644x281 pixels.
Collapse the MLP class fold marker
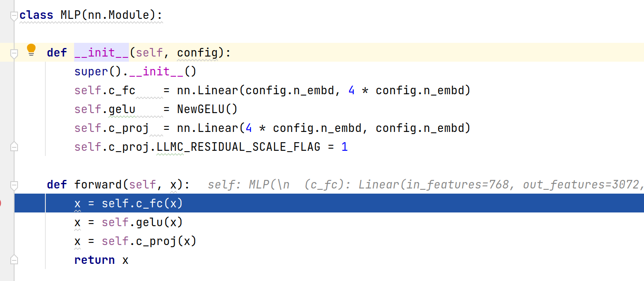[x=14, y=16]
